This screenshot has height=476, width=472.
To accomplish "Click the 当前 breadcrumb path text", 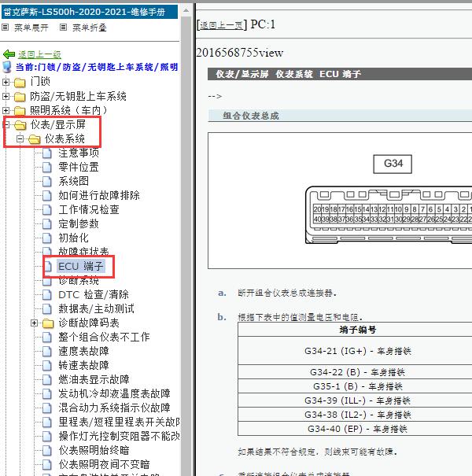I will tap(97, 67).
